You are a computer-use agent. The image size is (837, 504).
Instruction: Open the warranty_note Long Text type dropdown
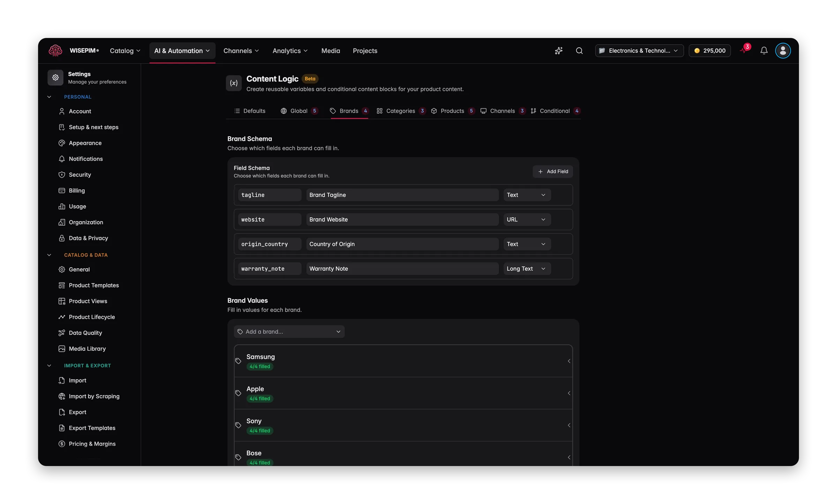tap(527, 269)
